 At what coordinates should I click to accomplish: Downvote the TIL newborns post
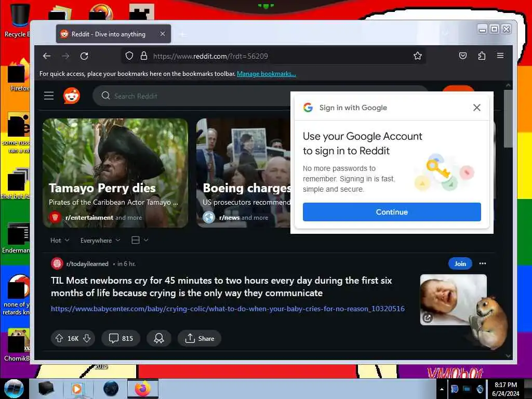coord(87,338)
